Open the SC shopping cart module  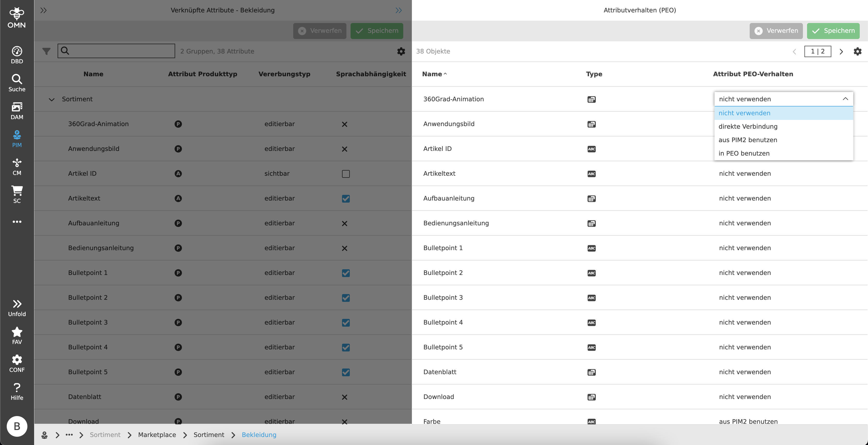pyautogui.click(x=17, y=194)
